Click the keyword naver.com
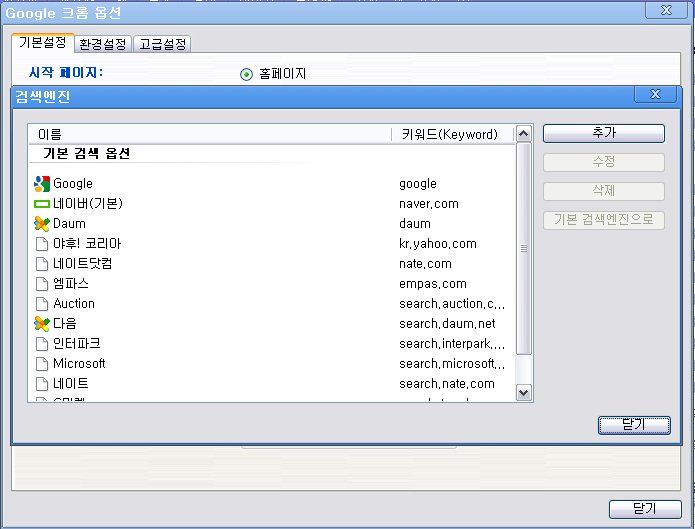 pyautogui.click(x=429, y=204)
